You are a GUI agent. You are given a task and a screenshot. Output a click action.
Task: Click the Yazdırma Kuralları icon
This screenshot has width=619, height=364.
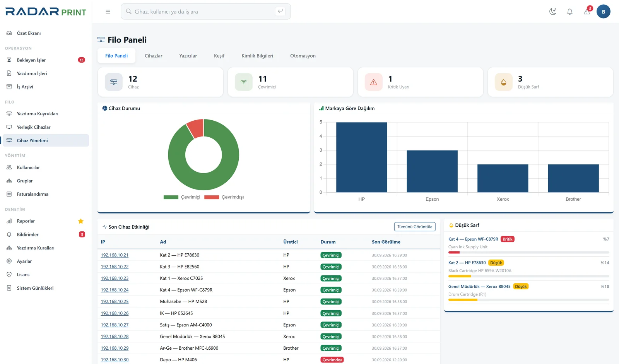click(9, 248)
